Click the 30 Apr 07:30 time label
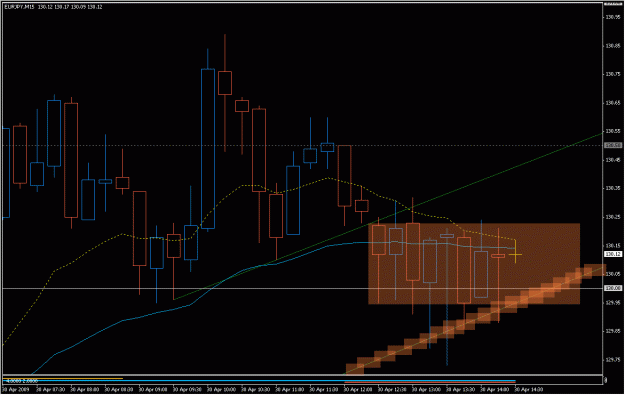Image resolution: width=625 pixels, height=395 pixels. pos(50,389)
